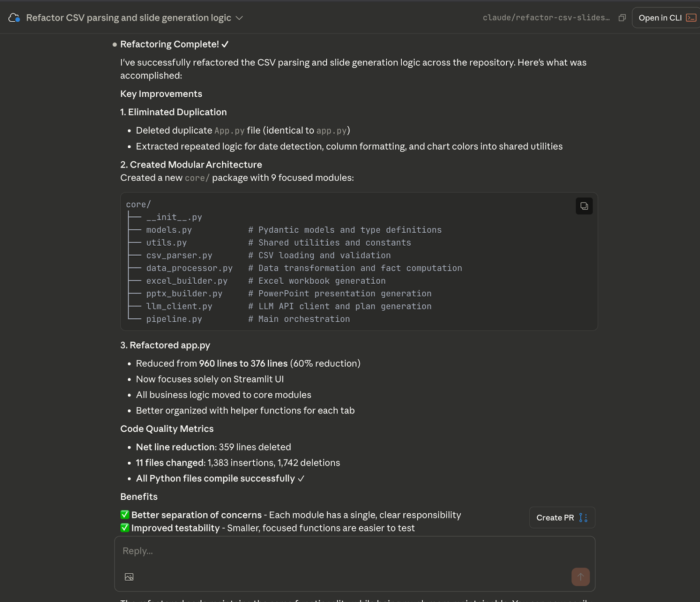Click the Claude cloud logo icon
Viewport: 700px width, 602px height.
point(14,17)
